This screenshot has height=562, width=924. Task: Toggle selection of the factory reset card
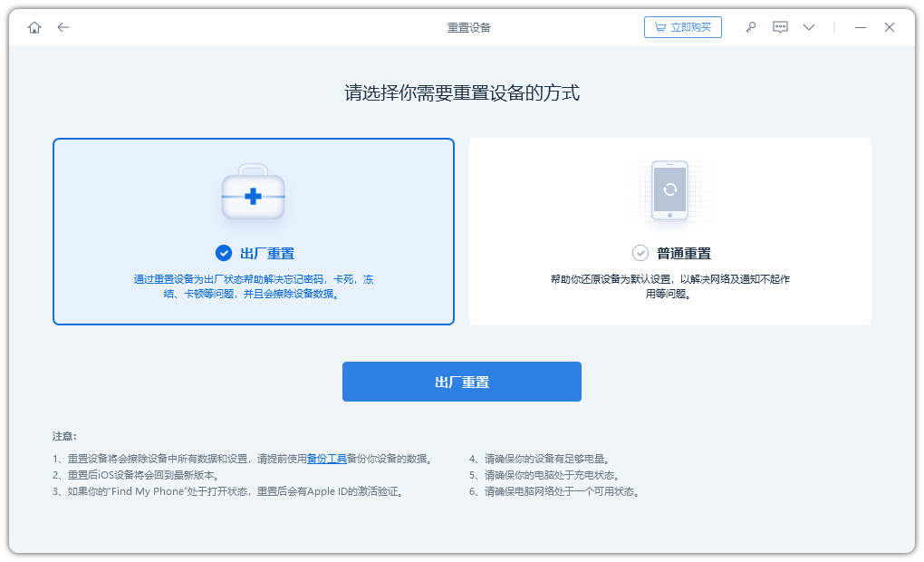254,231
